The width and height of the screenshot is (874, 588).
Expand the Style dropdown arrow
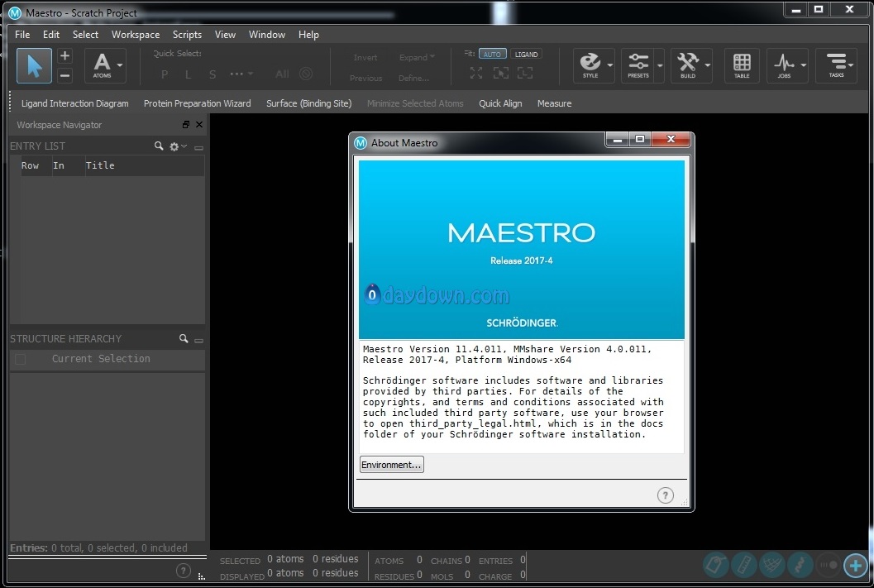pos(609,65)
